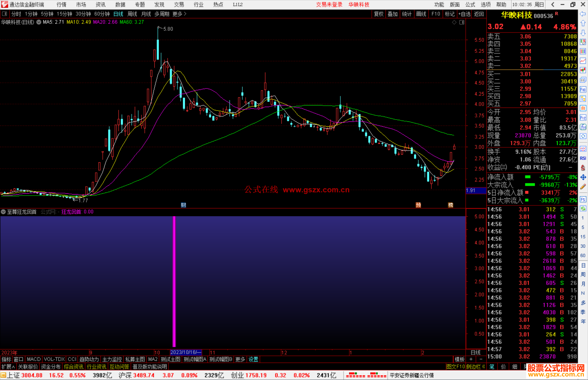Viewport: 588px width, 380px height.
Task: Open the trend line chart sidebar icon
Action: coord(583,60)
